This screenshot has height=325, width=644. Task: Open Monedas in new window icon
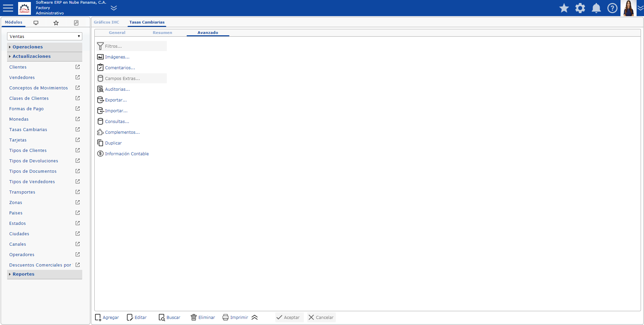(78, 119)
